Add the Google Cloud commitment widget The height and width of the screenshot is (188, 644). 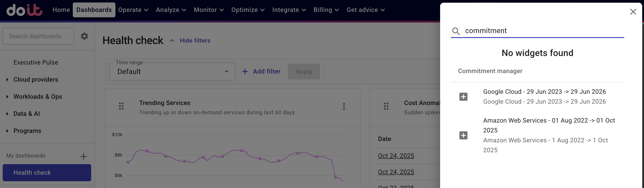pyautogui.click(x=463, y=96)
